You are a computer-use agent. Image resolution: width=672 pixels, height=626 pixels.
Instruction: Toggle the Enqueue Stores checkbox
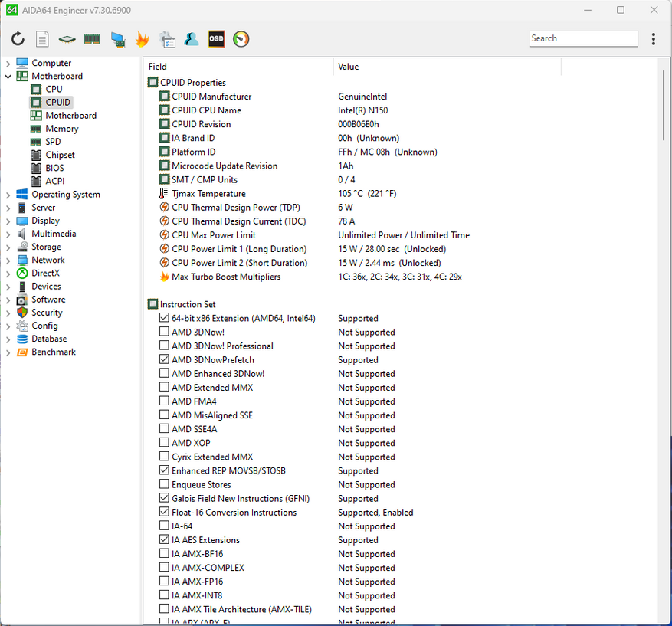164,485
